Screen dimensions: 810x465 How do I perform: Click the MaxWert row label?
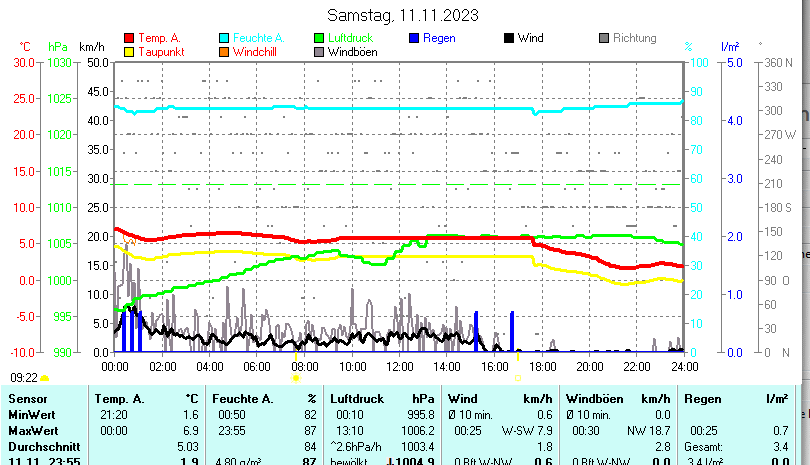pos(33,429)
